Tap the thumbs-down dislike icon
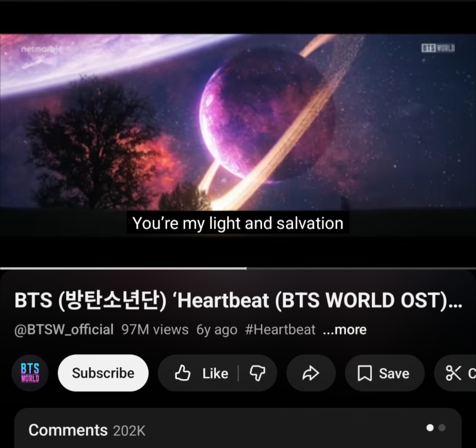 (x=257, y=373)
